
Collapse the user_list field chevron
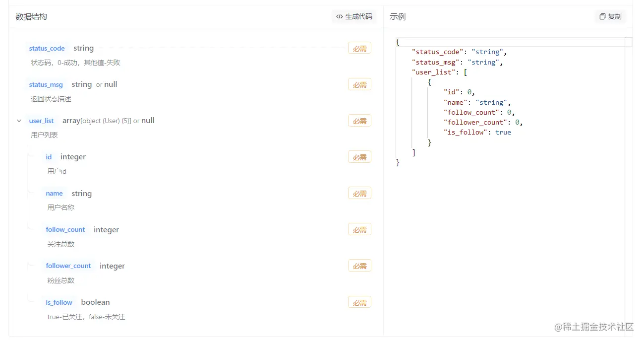click(x=19, y=121)
